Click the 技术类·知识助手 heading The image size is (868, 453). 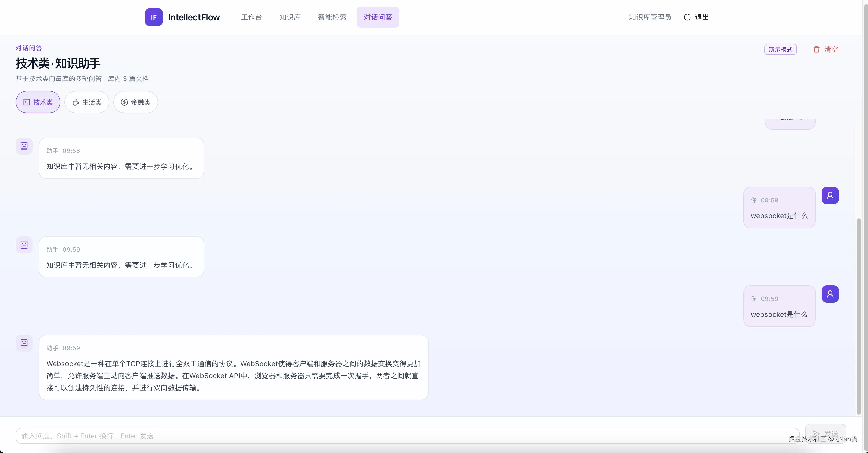click(58, 63)
